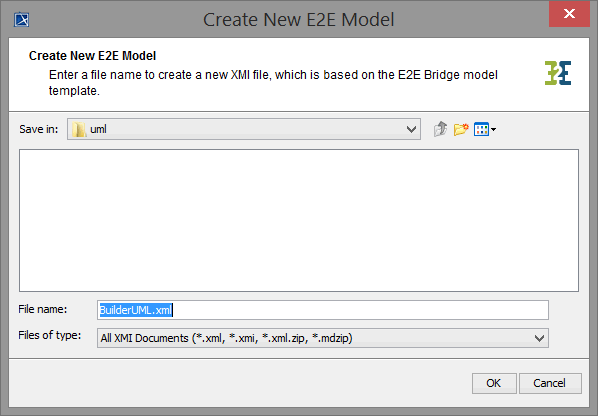The height and width of the screenshot is (416, 598).
Task: Open the Files of type dropdown
Action: (x=323, y=338)
